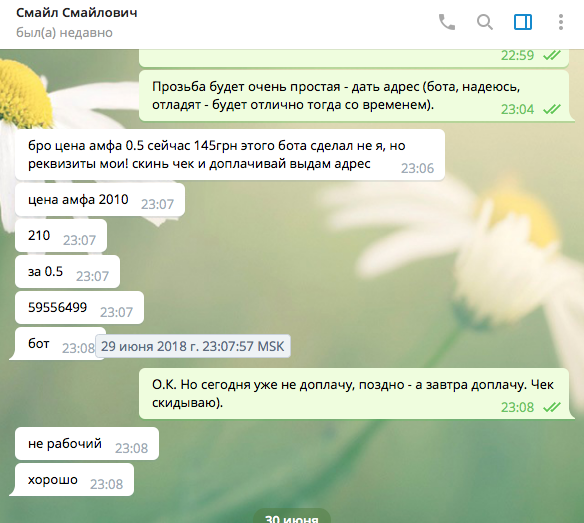Select the incoming message starting 'бро цена'
584x523 pixels.
tap(230, 155)
